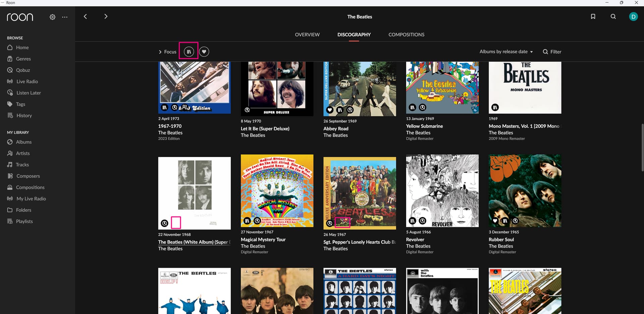The image size is (644, 314).
Task: Open search with the magnifier icon
Action: [613, 16]
